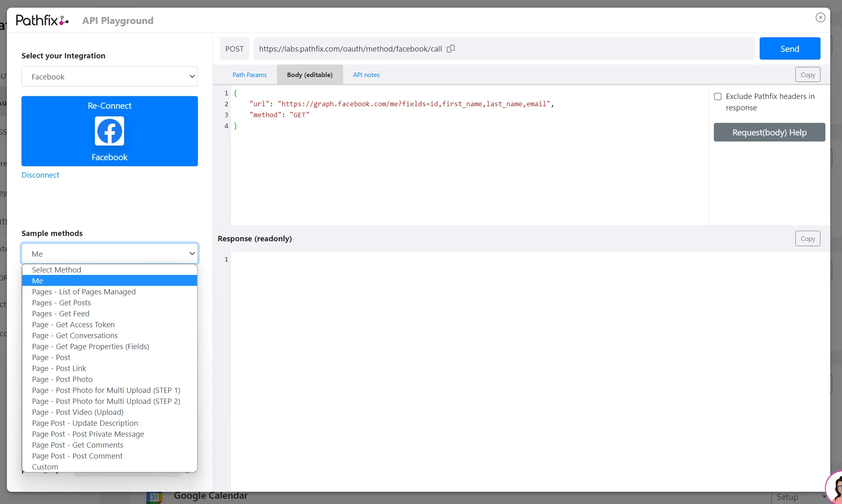Viewport: 842px width, 504px height.
Task: Open Request(body) Help
Action: point(769,132)
